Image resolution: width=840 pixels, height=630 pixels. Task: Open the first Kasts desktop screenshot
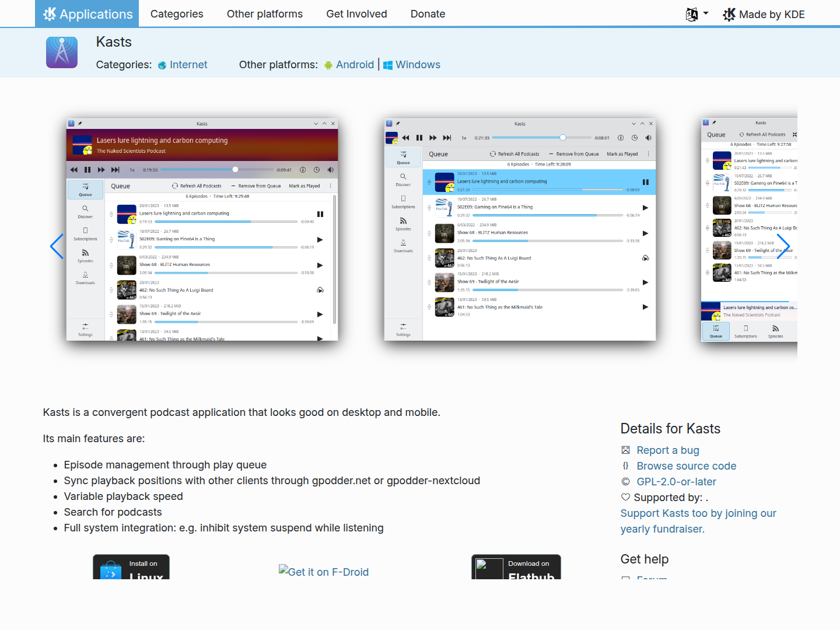pos(202,230)
